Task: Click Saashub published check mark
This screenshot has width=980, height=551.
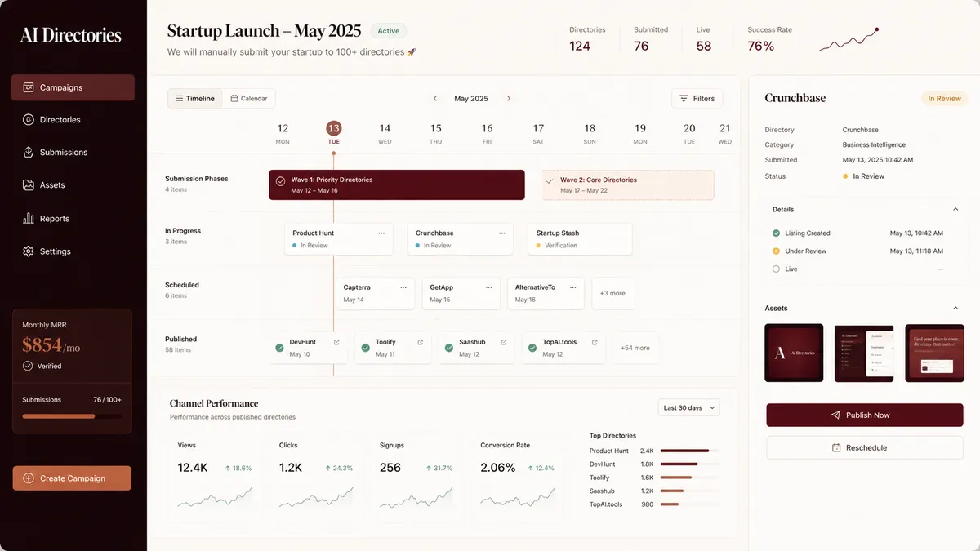Action: pyautogui.click(x=448, y=348)
